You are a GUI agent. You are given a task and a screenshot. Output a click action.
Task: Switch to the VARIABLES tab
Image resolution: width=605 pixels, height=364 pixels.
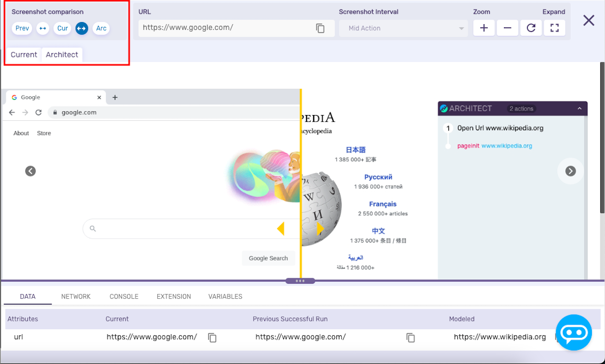225,297
